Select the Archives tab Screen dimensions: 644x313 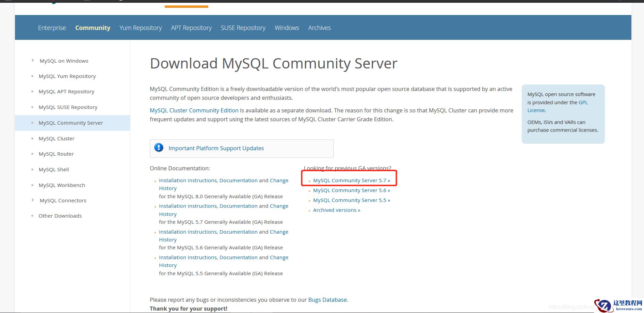click(319, 28)
